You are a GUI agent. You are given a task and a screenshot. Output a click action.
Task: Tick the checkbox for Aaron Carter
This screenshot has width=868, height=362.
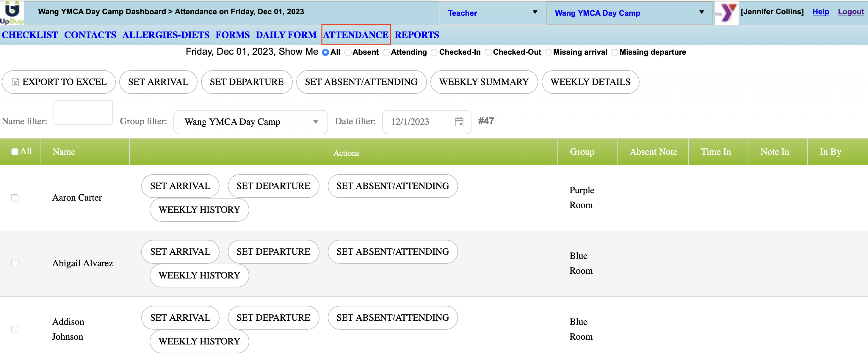[15, 198]
